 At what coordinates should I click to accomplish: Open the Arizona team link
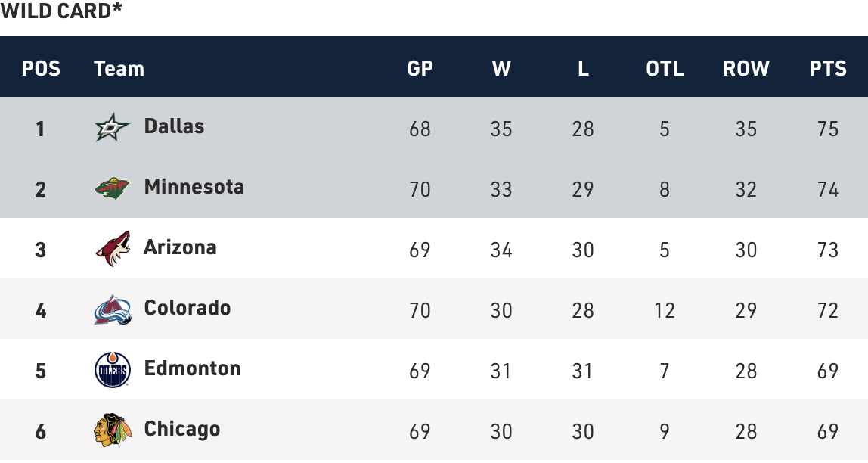(x=180, y=247)
